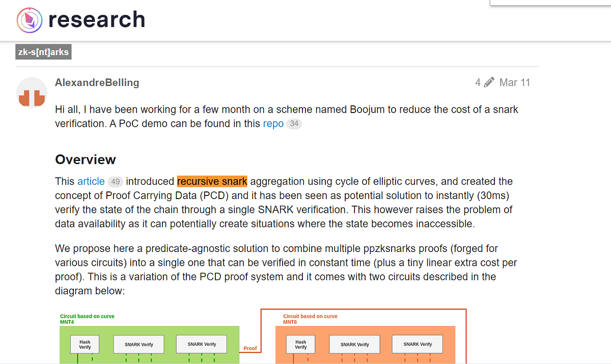The height and width of the screenshot is (364, 611).
Task: Click "Circuit based on curve MNT4" diagram label
Action: (x=87, y=319)
